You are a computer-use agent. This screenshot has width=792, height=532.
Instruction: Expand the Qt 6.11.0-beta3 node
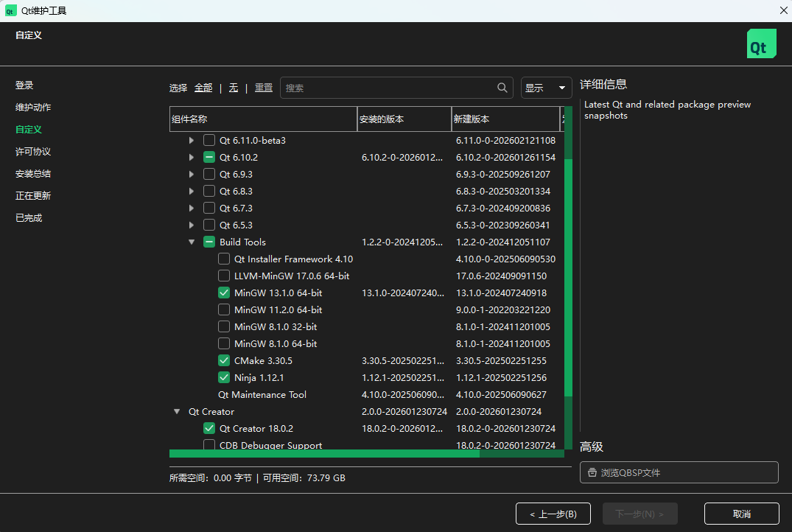(192, 141)
